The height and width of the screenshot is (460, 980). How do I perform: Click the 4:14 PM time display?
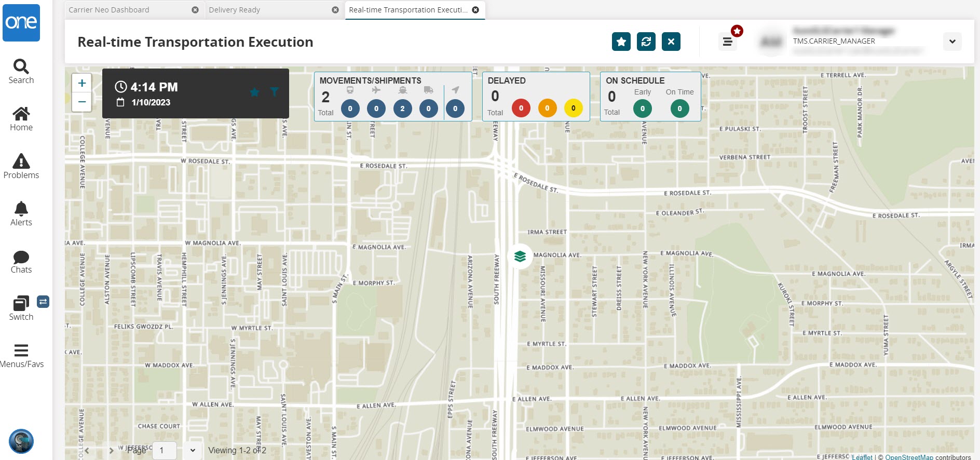coord(154,87)
